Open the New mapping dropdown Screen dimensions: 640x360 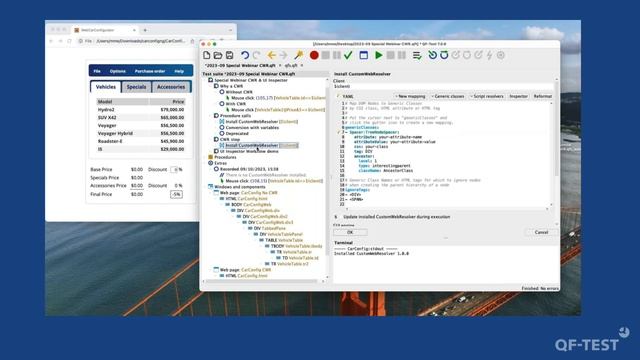point(411,96)
